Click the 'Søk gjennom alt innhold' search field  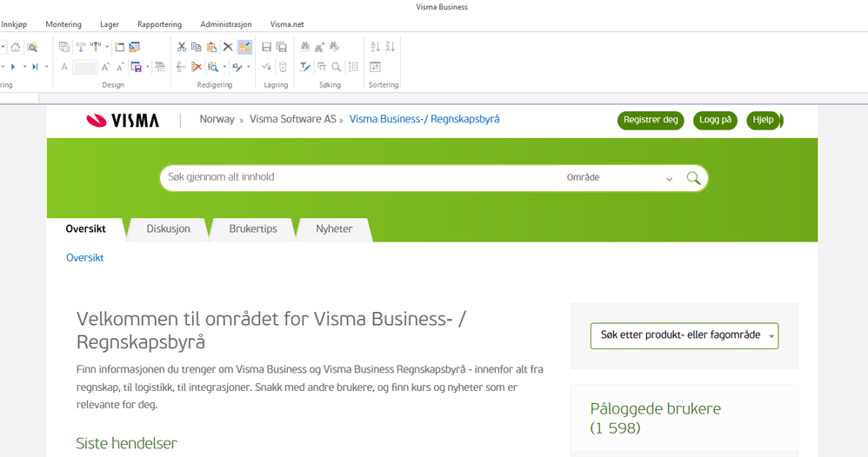point(357,177)
